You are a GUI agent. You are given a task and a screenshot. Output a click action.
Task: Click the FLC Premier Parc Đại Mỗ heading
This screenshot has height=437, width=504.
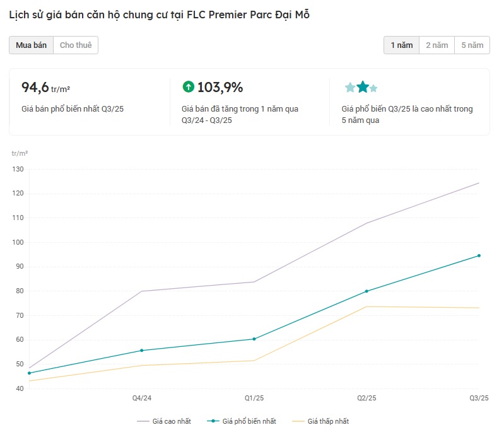point(159,15)
